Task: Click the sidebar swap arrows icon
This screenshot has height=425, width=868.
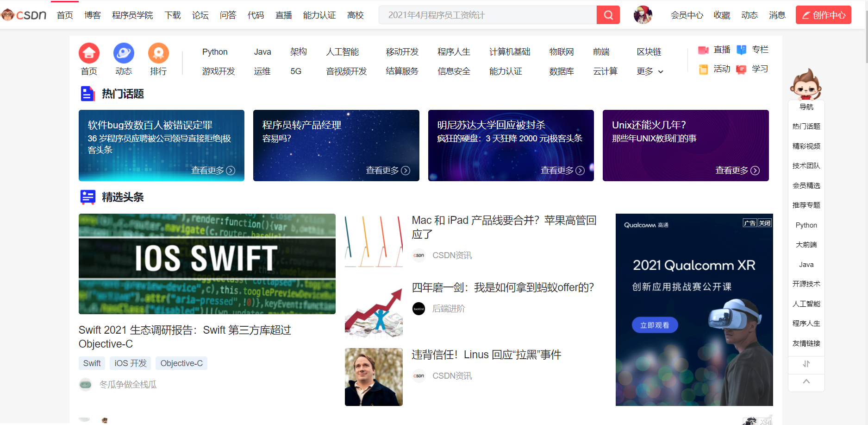Action: pos(806,364)
